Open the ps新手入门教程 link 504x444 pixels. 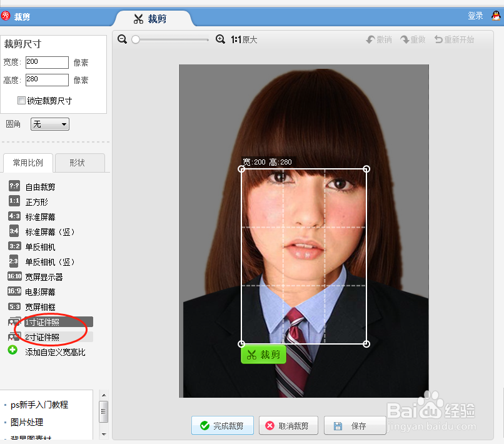(39, 405)
